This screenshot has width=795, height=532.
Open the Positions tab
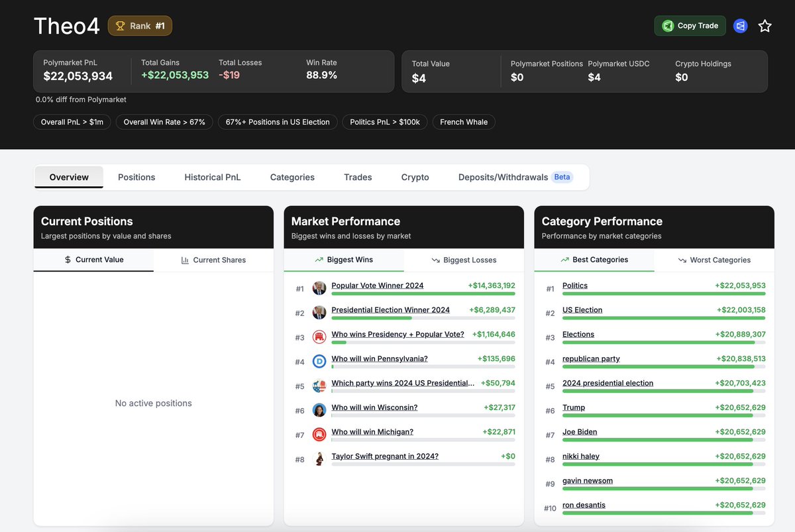(x=136, y=177)
